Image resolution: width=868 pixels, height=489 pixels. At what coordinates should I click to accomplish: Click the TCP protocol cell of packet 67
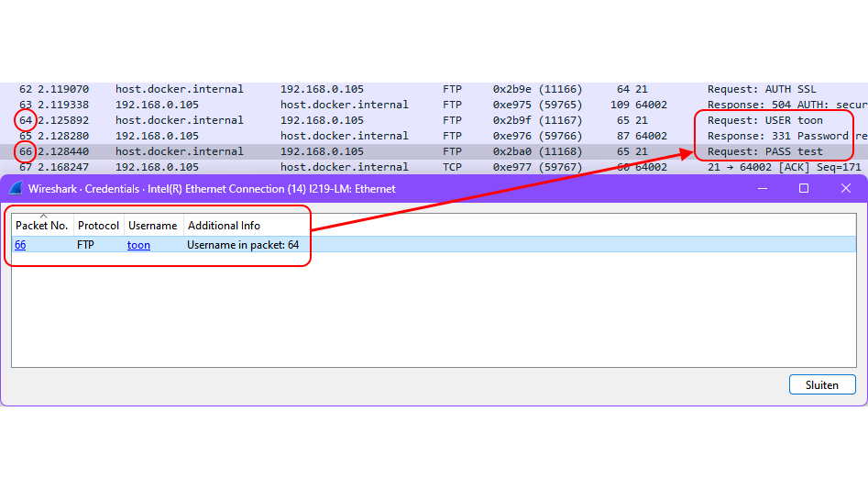point(452,167)
